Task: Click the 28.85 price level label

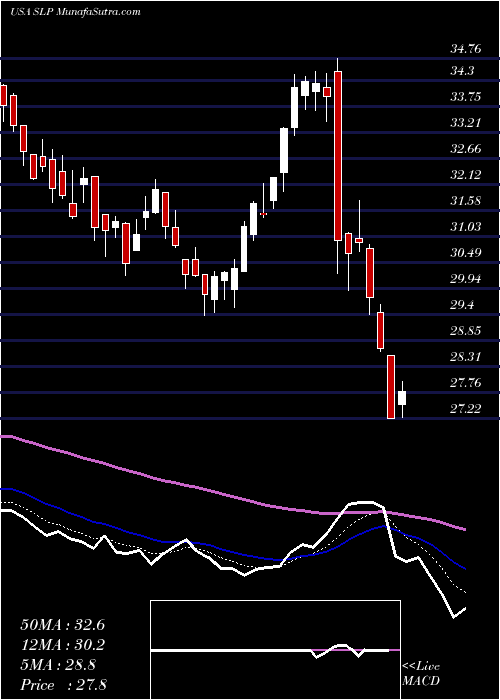Action: [466, 331]
